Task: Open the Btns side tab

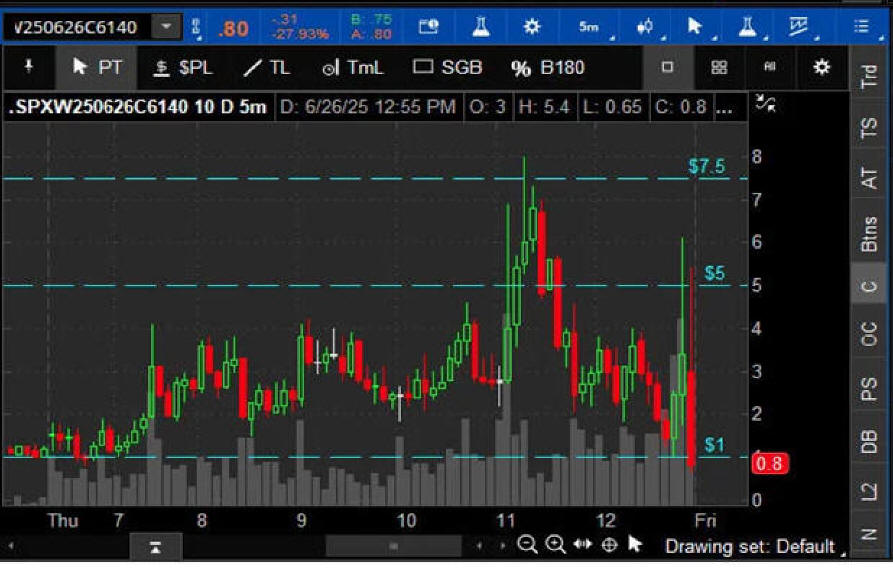Action: (x=869, y=234)
